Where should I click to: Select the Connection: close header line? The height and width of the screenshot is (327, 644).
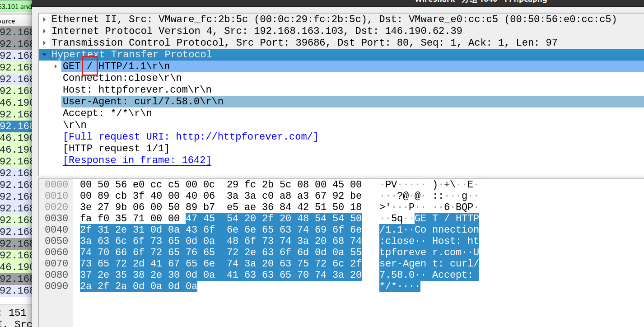pyautogui.click(x=122, y=78)
